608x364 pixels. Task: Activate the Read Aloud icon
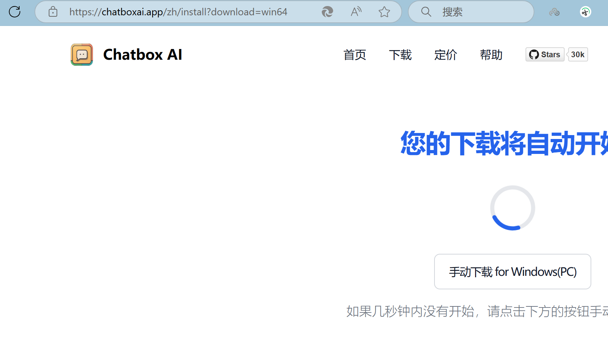(356, 12)
